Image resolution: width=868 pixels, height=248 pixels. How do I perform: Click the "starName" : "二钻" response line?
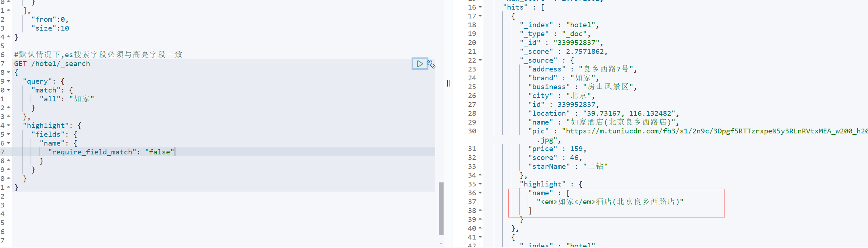[568, 166]
